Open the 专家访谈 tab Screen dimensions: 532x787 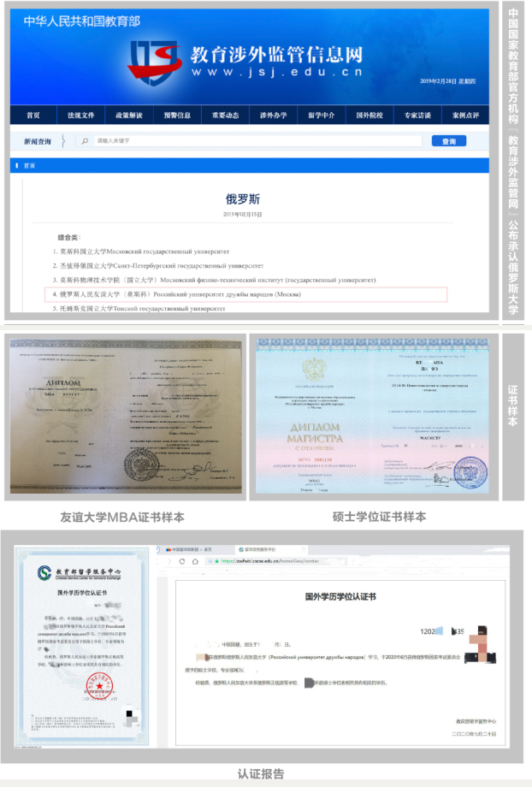417,115
